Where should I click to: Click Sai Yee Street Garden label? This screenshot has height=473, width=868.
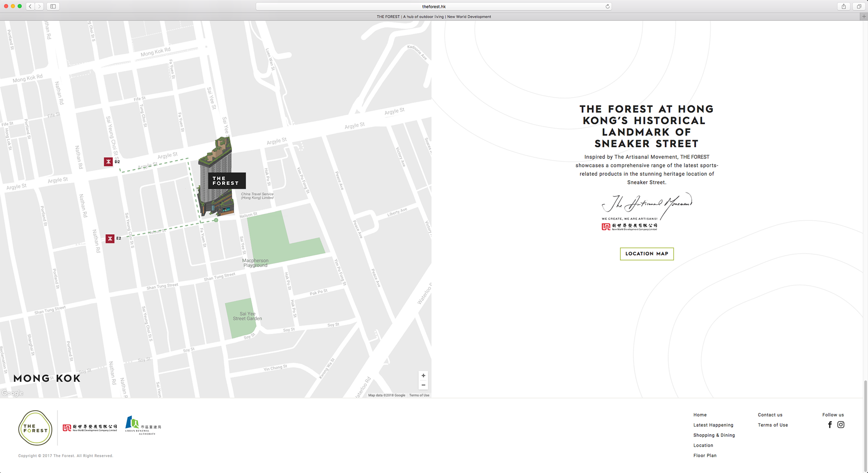click(x=247, y=316)
